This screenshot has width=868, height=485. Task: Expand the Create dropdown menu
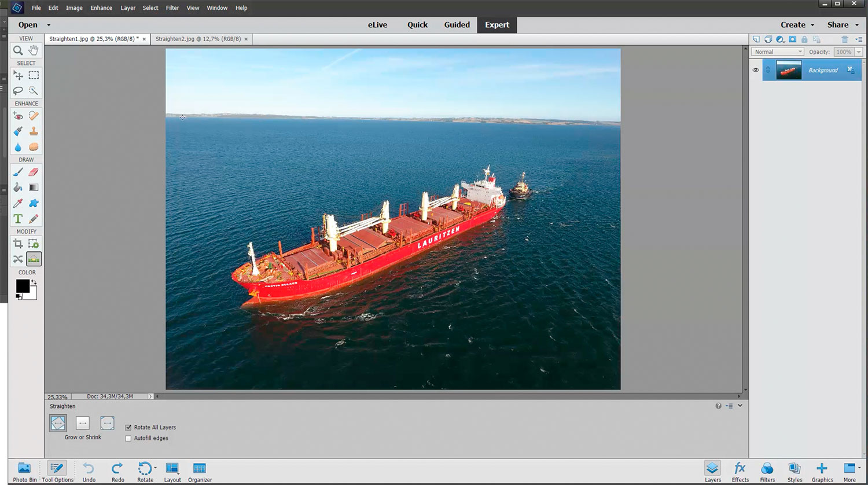pyautogui.click(x=797, y=25)
